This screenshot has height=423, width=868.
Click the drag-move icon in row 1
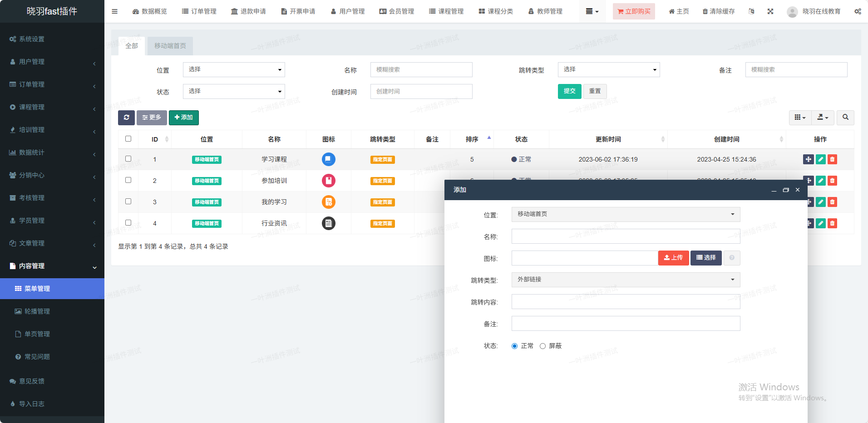(808, 159)
